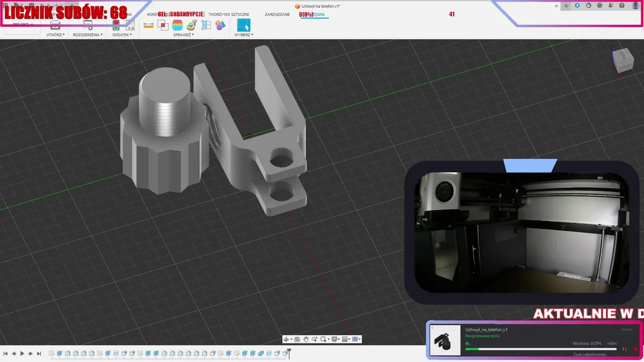This screenshot has width=644, height=362.
Task: Click the Rozgrzewanie stołu status text
Action: (482, 336)
